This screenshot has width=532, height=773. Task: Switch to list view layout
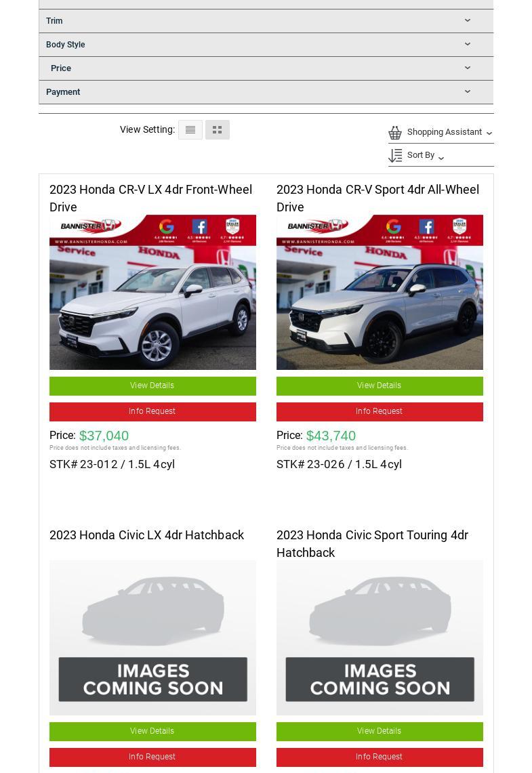point(190,130)
